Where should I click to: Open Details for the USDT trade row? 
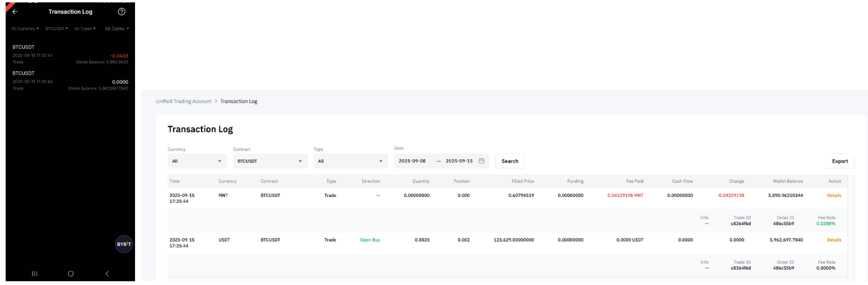834,240
